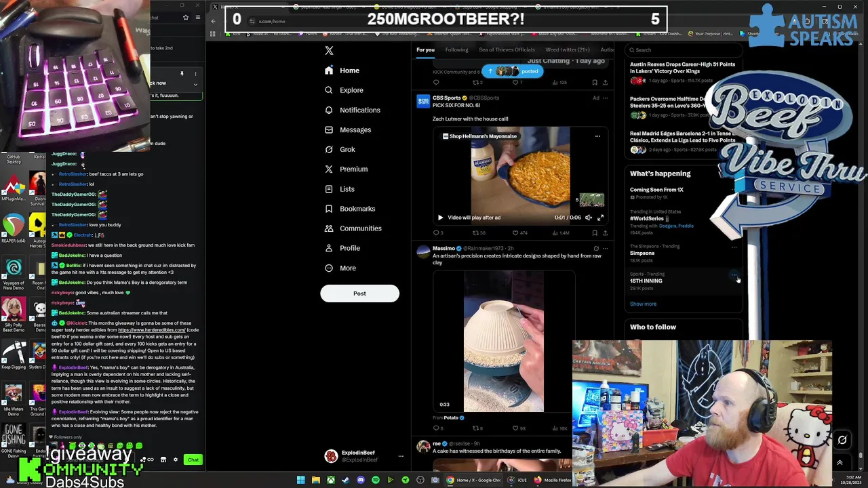Screen dimensions: 868x488
Task: Unmute the Hellmann's video volume icon
Action: [x=589, y=218]
